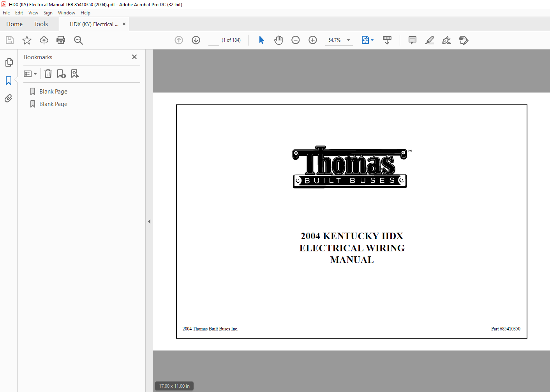Click the 54.7% zoom value field
The width and height of the screenshot is (550, 392).
tap(335, 40)
